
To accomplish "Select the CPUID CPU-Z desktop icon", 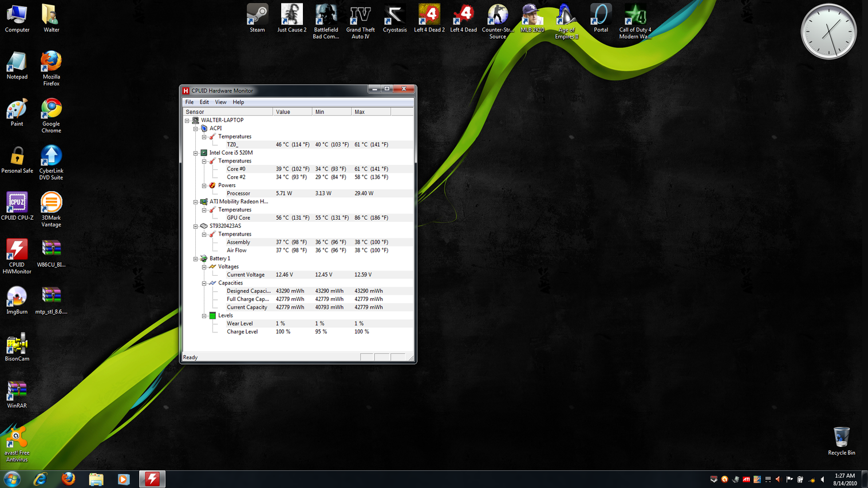I will 17,205.
